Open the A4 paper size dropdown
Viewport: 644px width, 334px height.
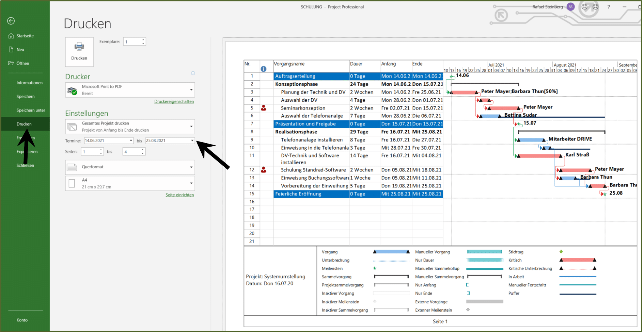click(130, 183)
